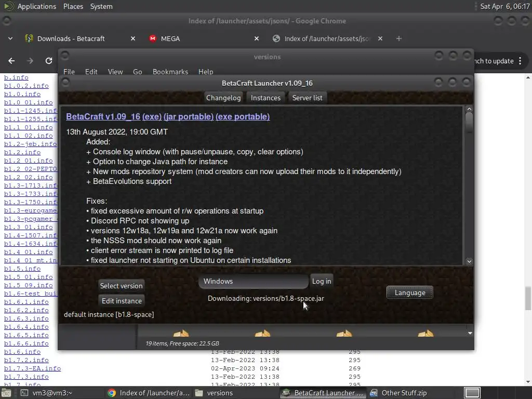Open the System menu
532x399 pixels.
(101, 6)
